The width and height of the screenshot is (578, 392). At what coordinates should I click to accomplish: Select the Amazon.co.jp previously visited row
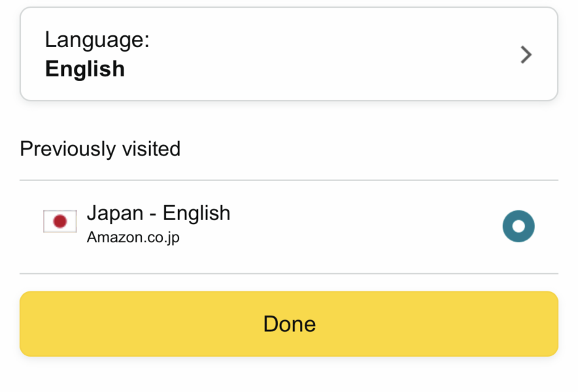289,227
